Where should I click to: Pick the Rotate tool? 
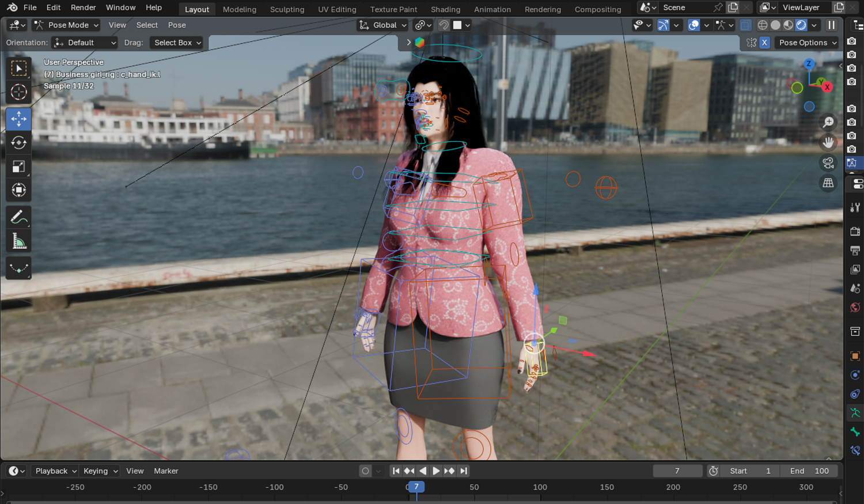click(x=18, y=142)
